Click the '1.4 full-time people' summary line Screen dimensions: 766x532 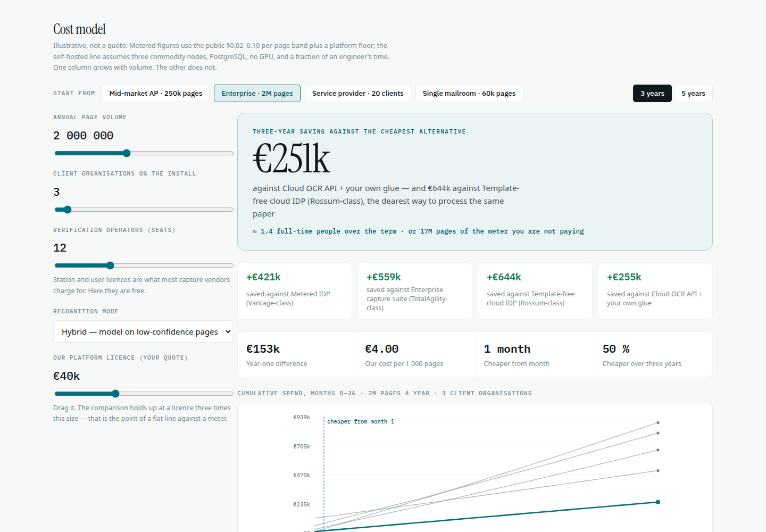click(x=418, y=231)
